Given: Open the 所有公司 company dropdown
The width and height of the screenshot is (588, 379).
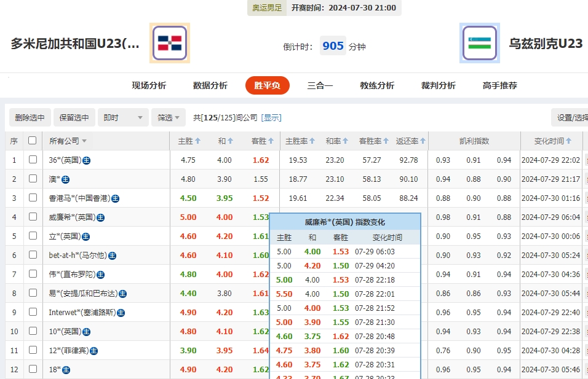Looking at the screenshot, I should (x=68, y=141).
